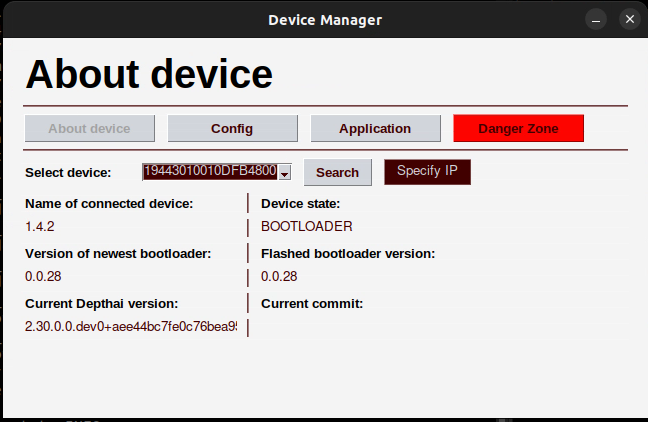This screenshot has width=648, height=422.
Task: Minimize the Device Manager window
Action: coord(595,19)
